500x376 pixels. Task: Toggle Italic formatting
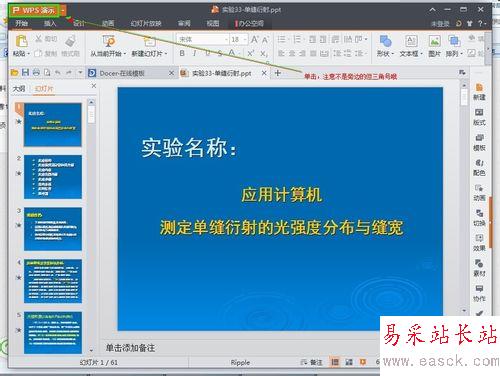(x=195, y=53)
